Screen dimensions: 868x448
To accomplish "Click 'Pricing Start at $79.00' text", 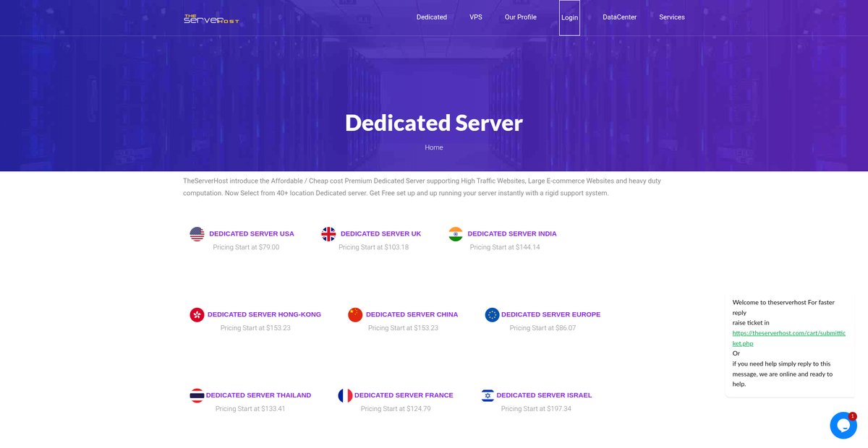I will pos(246,247).
